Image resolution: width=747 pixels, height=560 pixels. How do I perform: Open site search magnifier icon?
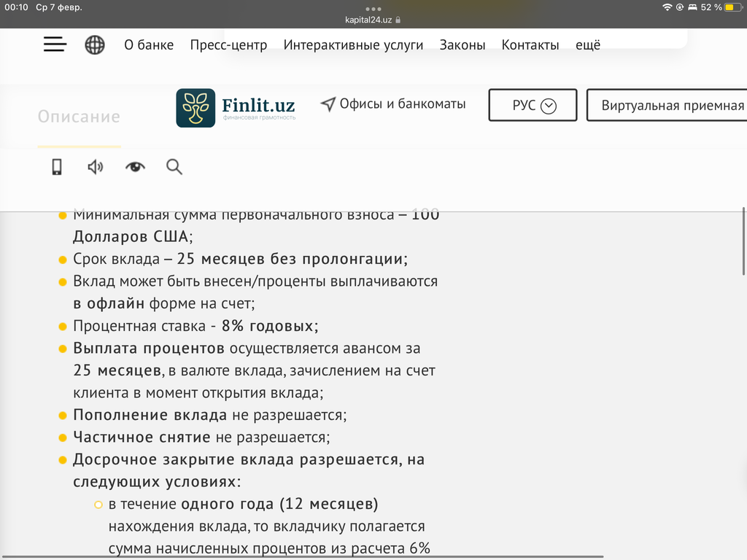click(174, 167)
